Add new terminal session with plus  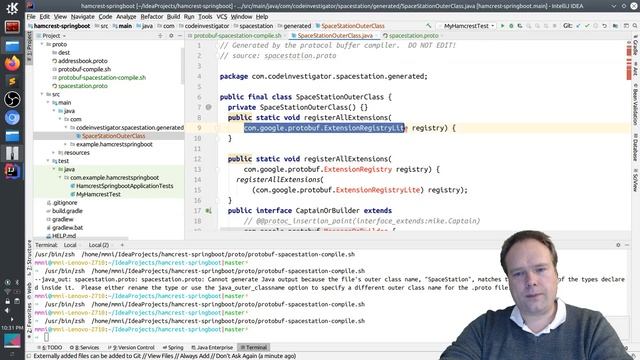[x=122, y=245]
